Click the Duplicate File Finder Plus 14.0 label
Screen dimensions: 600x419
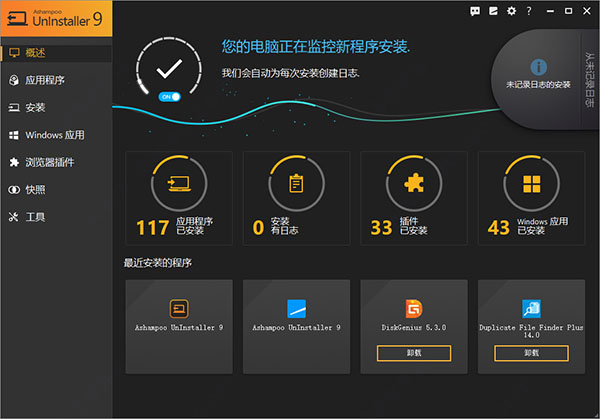click(531, 331)
